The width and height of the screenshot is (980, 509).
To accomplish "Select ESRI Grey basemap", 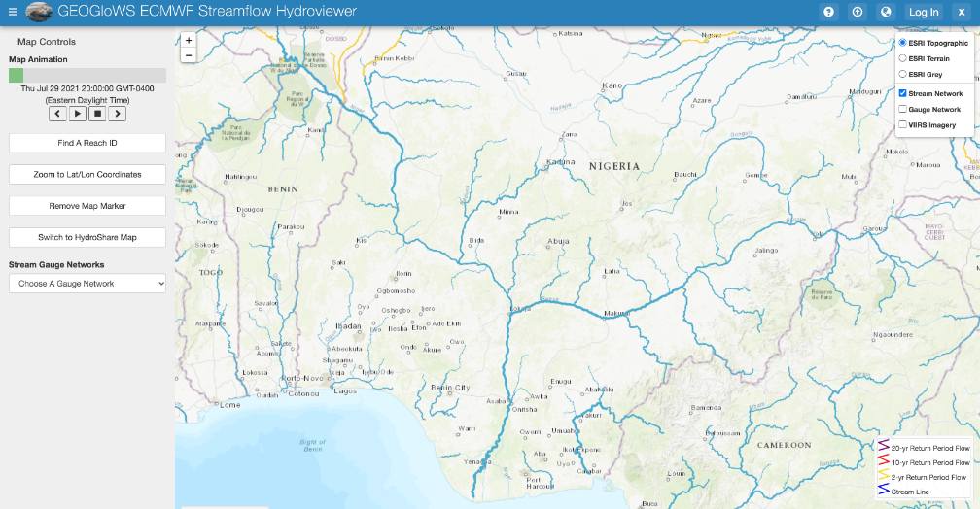I will pos(903,74).
